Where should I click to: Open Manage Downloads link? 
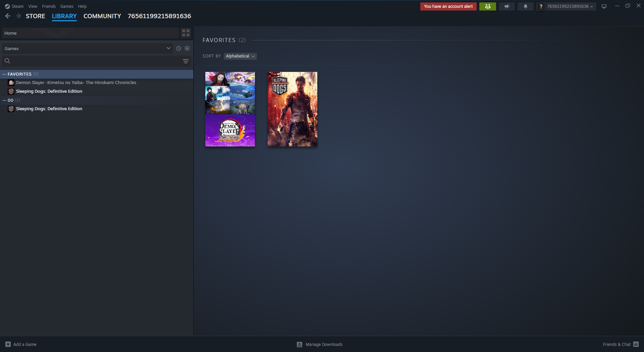324,344
